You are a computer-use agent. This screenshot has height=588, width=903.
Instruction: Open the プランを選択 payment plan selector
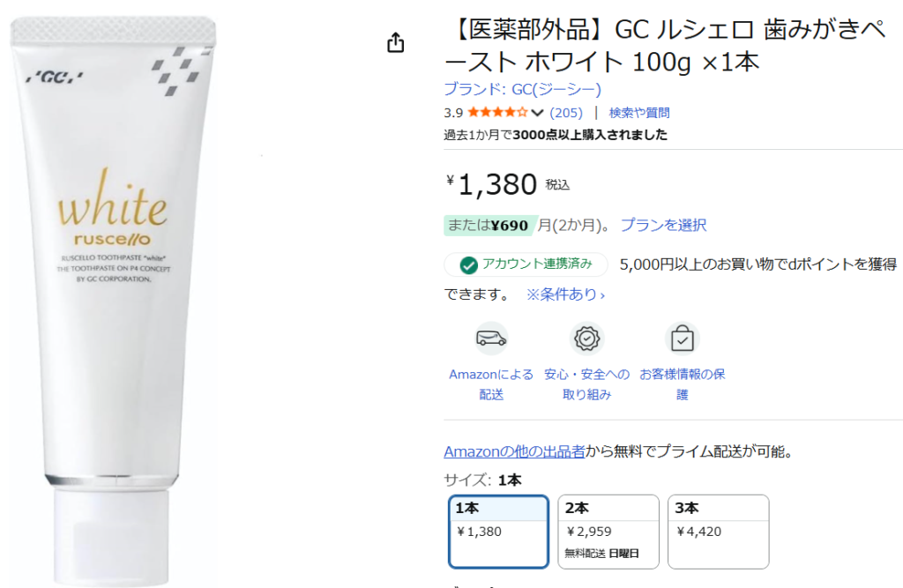click(663, 225)
